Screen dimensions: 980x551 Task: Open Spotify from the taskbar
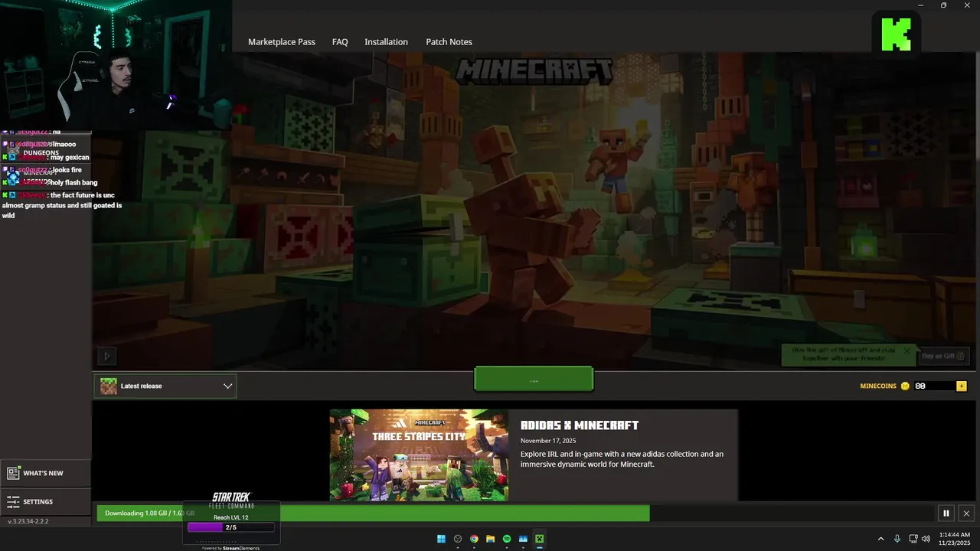click(x=507, y=539)
